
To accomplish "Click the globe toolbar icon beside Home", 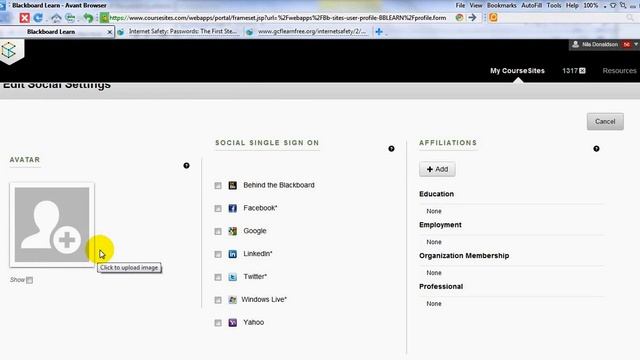I will pyautogui.click(x=70, y=18).
